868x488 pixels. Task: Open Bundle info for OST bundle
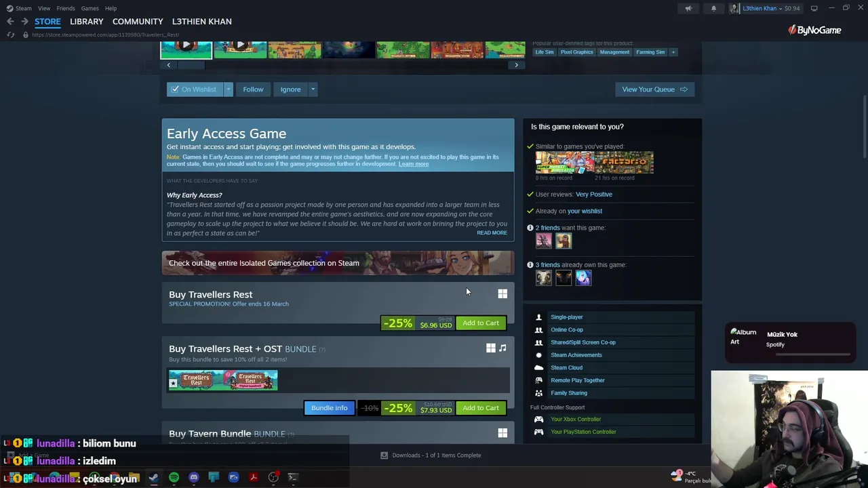(330, 408)
